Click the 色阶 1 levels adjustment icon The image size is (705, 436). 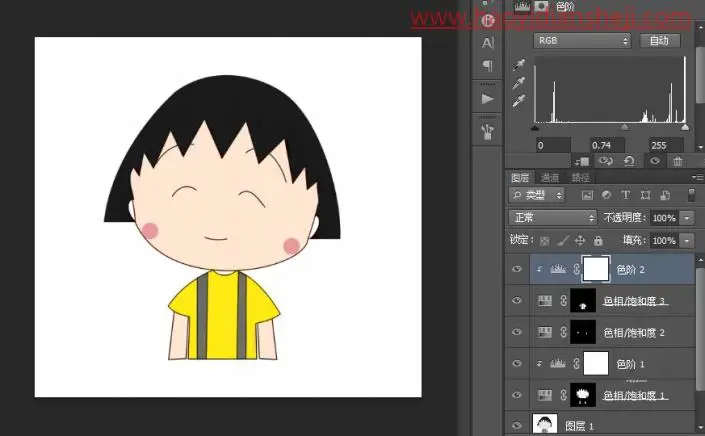[x=558, y=363]
